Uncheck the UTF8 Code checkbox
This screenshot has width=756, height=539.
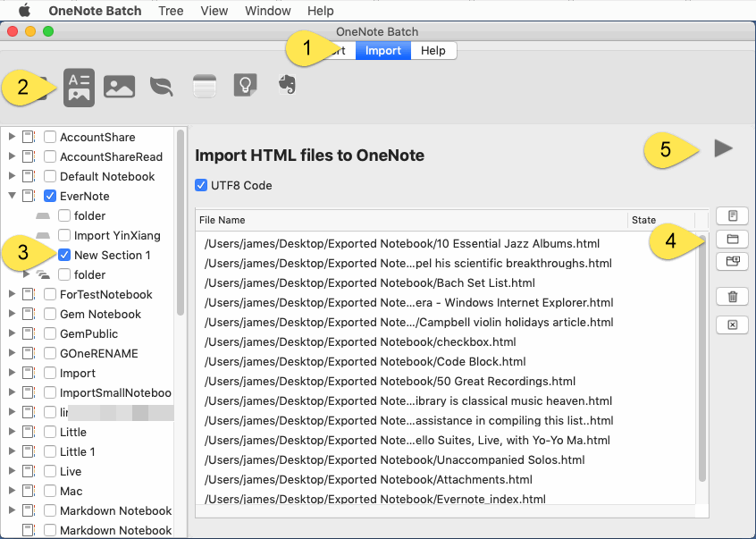[x=201, y=185]
